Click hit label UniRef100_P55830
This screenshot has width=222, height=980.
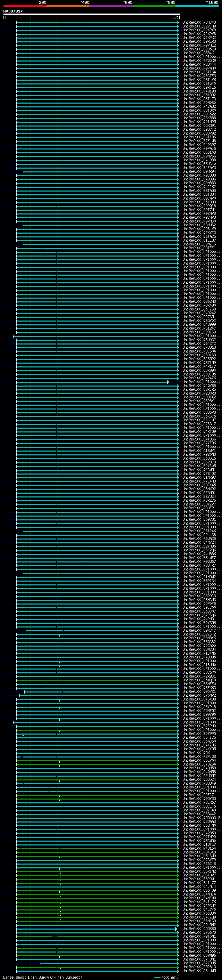[199, 913]
